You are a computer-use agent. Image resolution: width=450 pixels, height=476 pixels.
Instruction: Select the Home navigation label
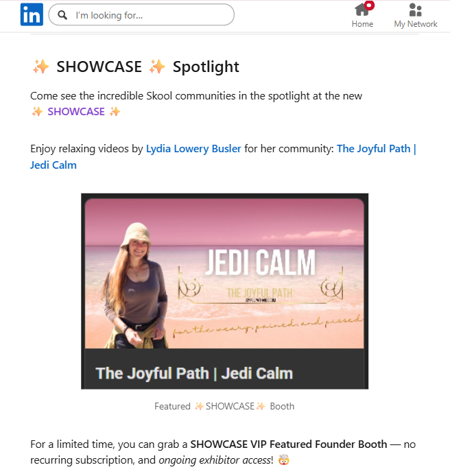tap(362, 24)
